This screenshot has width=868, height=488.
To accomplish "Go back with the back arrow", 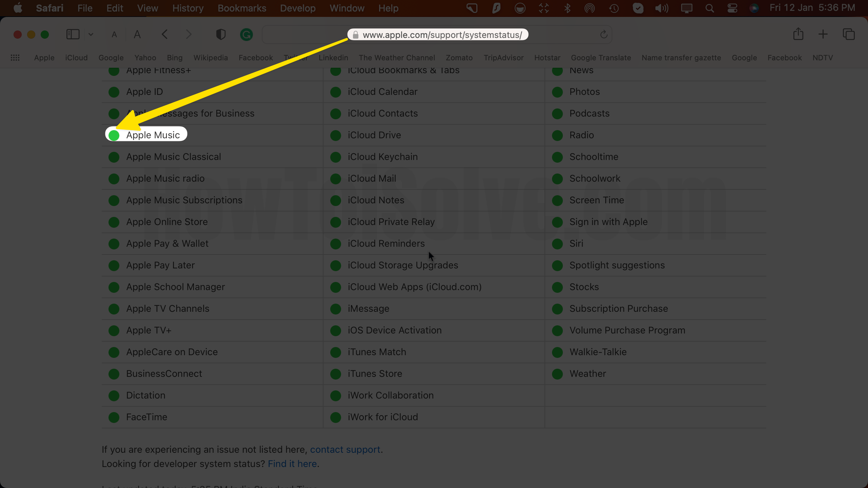I will (x=165, y=34).
